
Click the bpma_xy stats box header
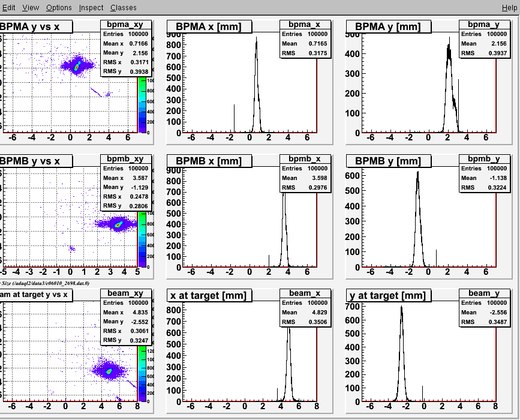[x=125, y=24]
